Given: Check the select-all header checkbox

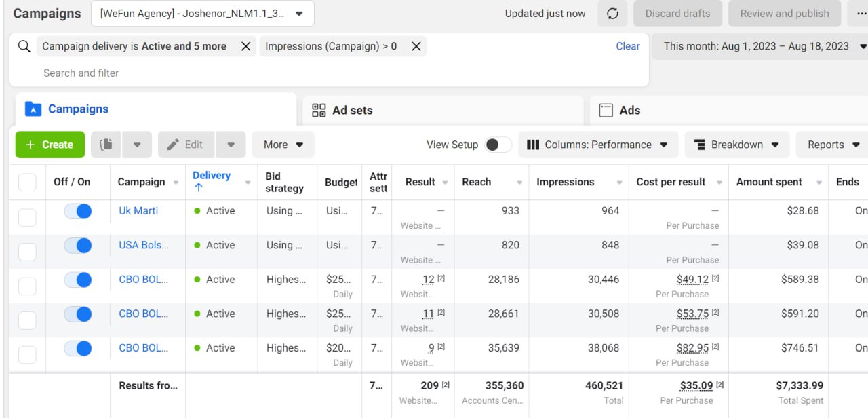Looking at the screenshot, I should click(27, 182).
